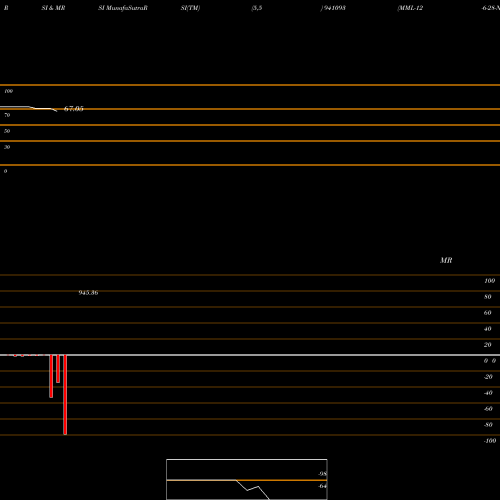Image resolution: width=500 pixels, height=500 pixels.
Task: Click the 80 label on MR axis
Action: (x=488, y=297)
